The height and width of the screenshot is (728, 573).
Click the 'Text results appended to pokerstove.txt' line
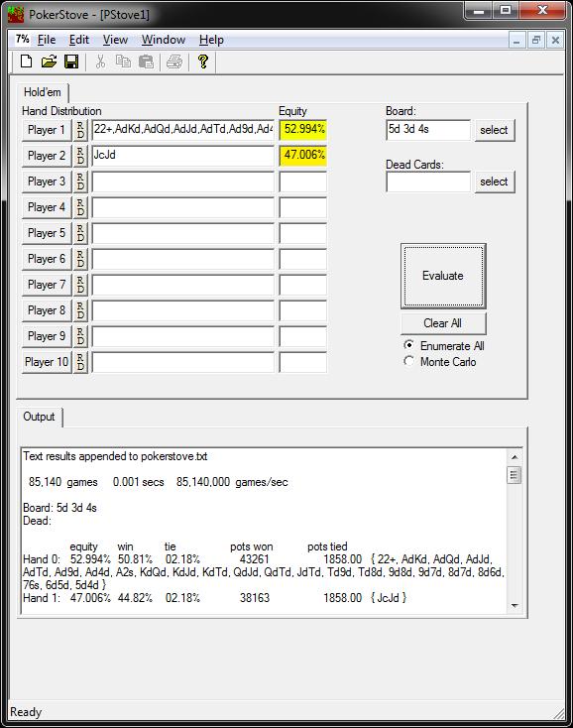pyautogui.click(x=115, y=456)
